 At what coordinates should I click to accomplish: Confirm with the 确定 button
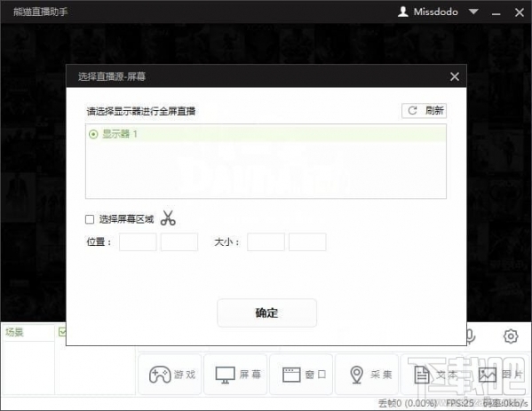point(266,312)
